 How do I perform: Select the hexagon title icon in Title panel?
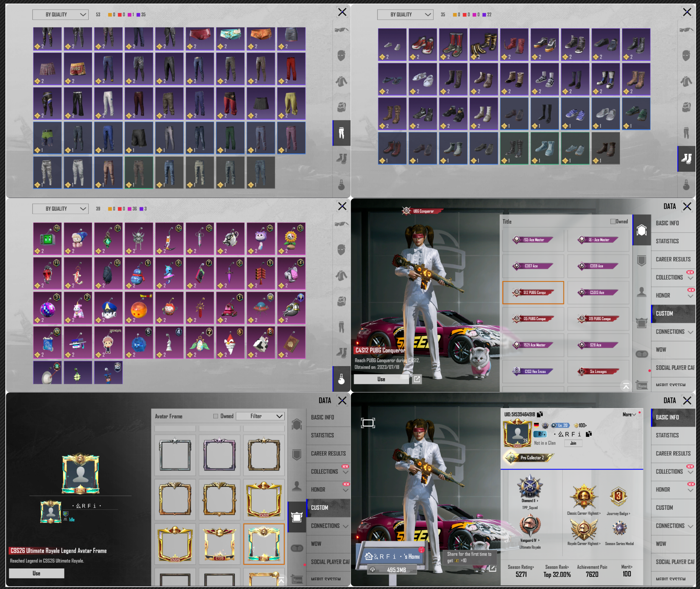click(x=642, y=230)
